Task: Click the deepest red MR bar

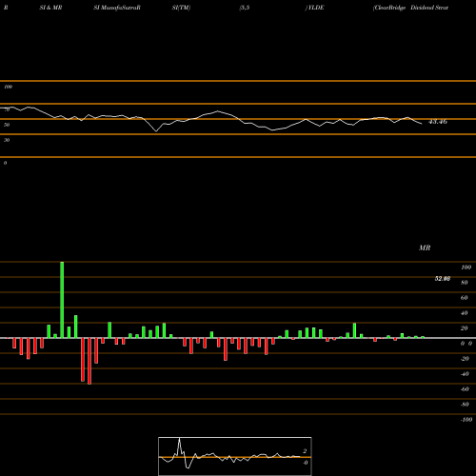Action: [x=89, y=361]
